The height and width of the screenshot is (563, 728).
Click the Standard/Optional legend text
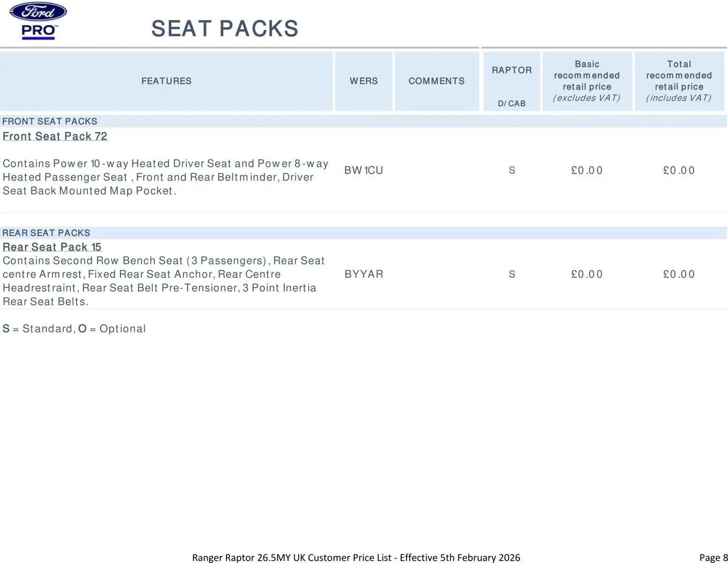[x=74, y=329]
